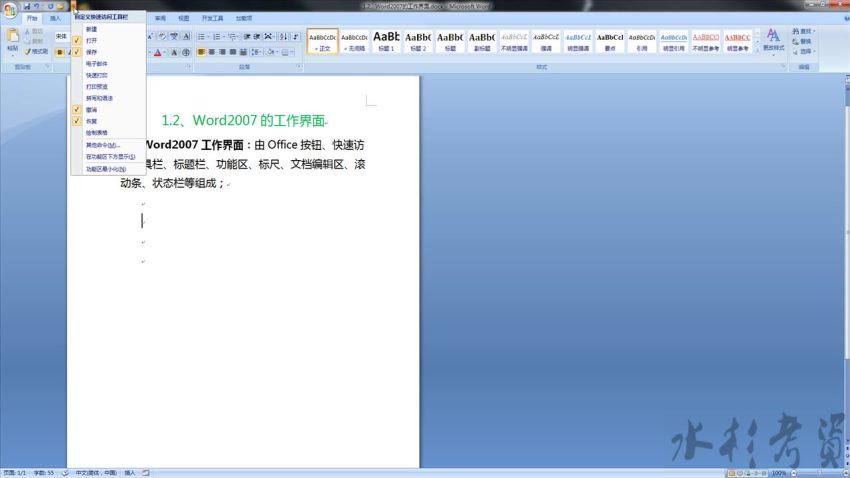This screenshot has width=850, height=478.
Task: Click Redo icon in Quick Access Toolbar
Action: coord(50,7)
